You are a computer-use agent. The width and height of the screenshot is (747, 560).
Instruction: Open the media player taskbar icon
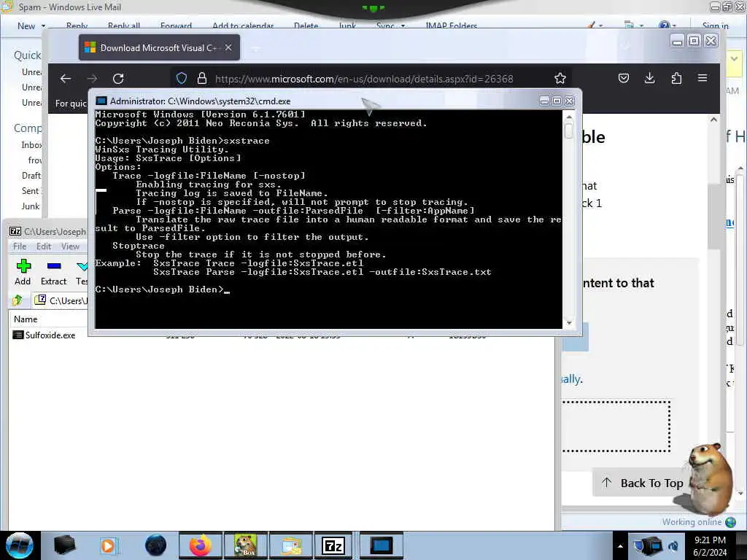(108, 545)
